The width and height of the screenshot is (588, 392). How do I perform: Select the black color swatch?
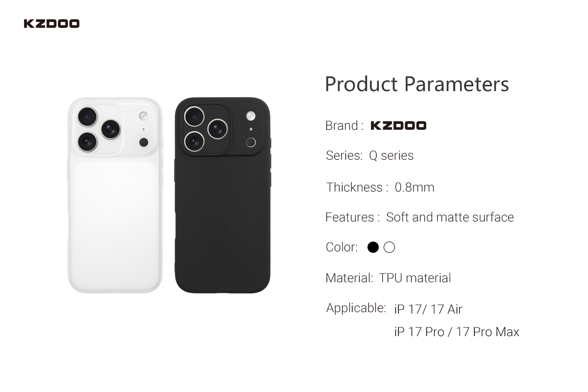(373, 247)
